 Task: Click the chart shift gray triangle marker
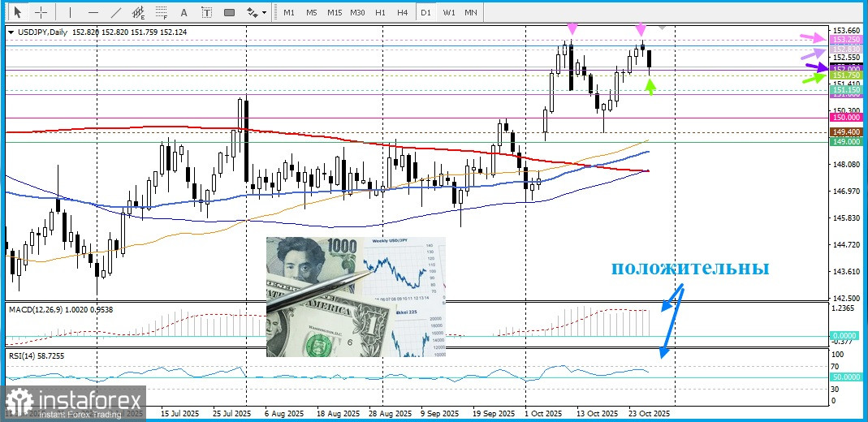pos(663,27)
